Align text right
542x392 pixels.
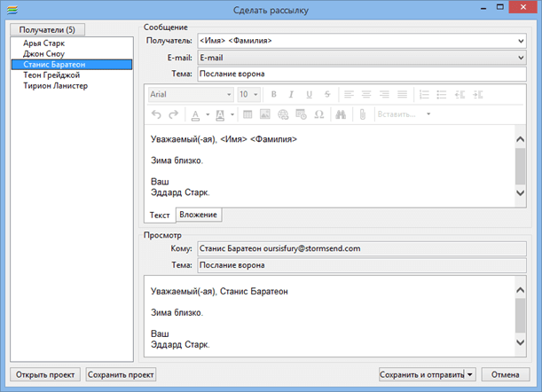point(384,94)
